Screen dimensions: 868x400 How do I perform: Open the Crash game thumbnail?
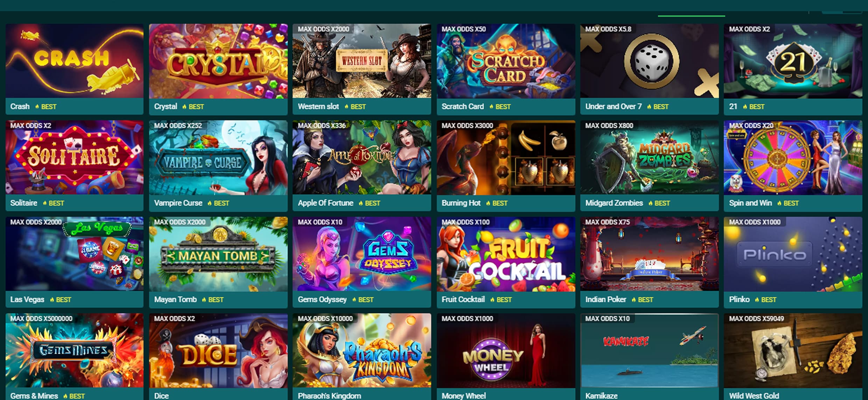(74, 61)
